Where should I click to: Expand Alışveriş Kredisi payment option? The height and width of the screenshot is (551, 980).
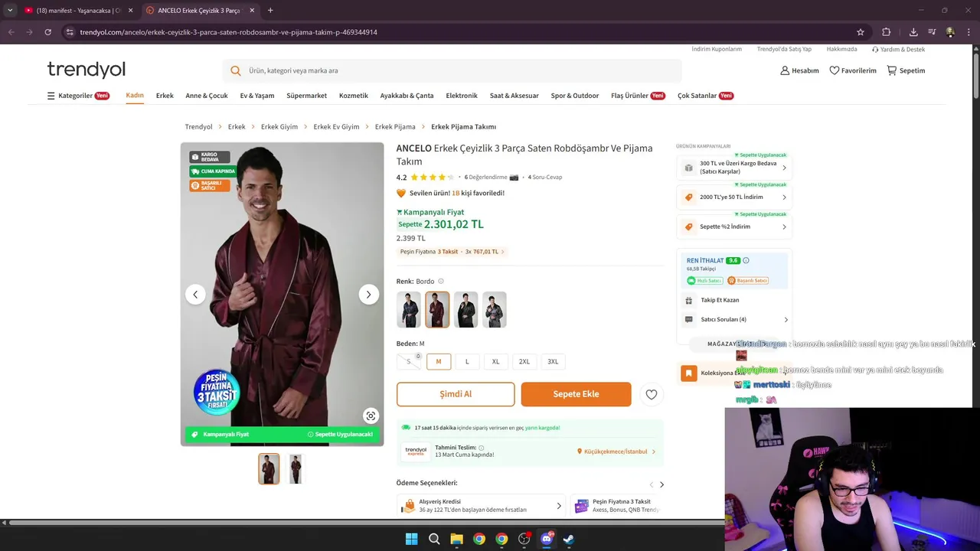[482, 506]
